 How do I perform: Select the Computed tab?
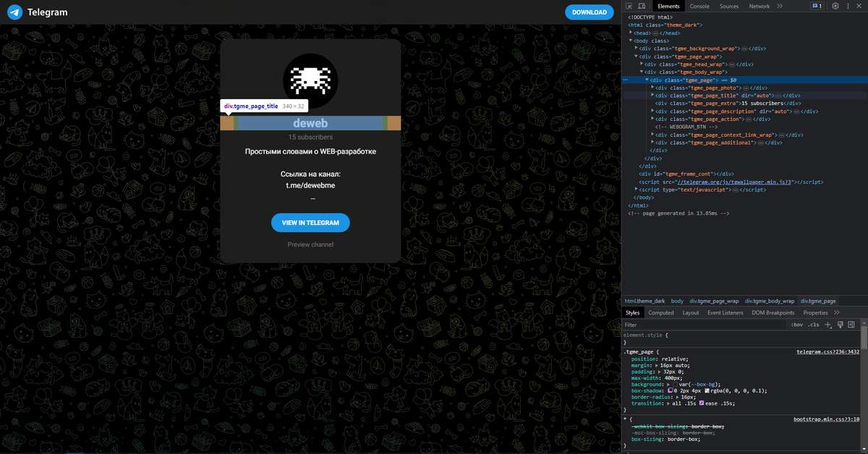661,313
